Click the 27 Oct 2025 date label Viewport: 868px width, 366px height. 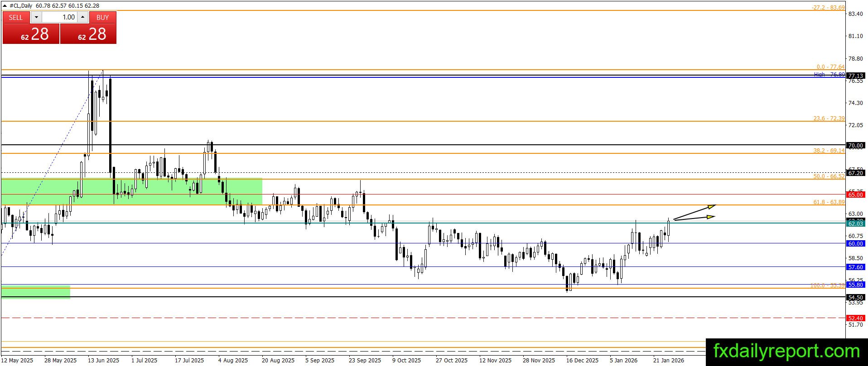click(x=452, y=361)
